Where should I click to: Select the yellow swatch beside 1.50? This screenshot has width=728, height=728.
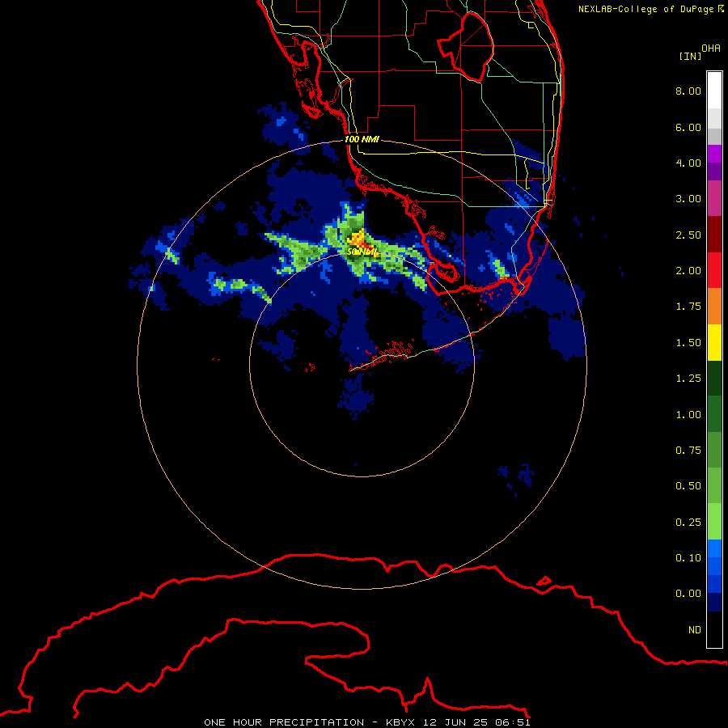click(x=714, y=342)
